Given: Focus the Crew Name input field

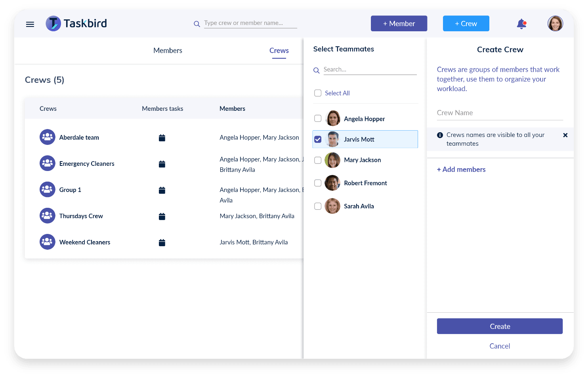Looking at the screenshot, I should 500,113.
